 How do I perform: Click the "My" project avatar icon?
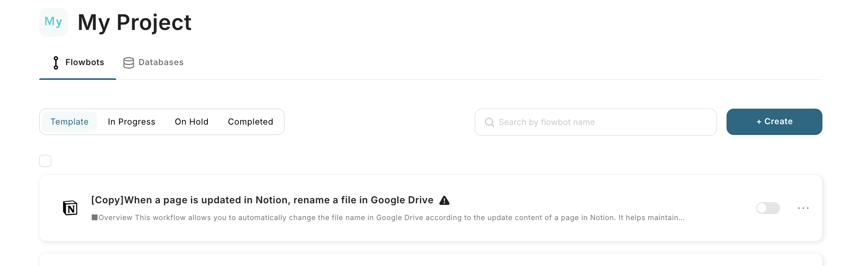click(x=54, y=22)
